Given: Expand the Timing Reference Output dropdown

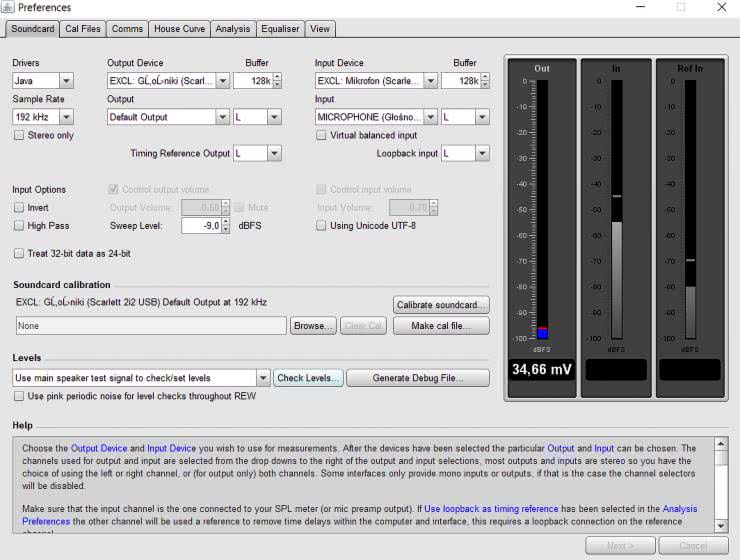Looking at the screenshot, I should tap(257, 153).
